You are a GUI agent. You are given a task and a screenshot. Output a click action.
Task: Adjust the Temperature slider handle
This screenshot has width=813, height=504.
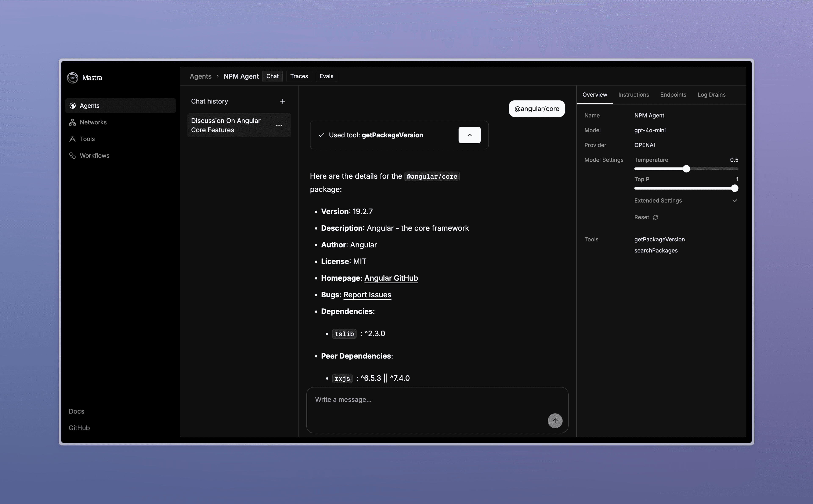click(686, 169)
